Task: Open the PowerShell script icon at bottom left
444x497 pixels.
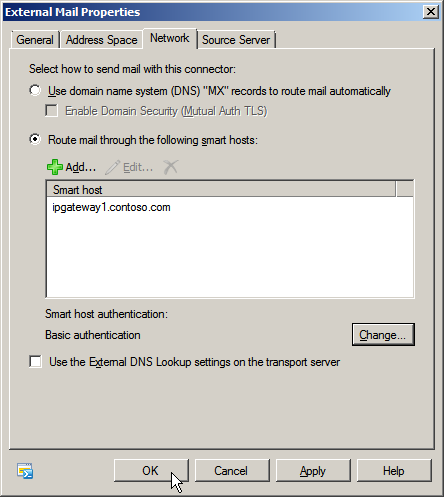Action: 25,471
